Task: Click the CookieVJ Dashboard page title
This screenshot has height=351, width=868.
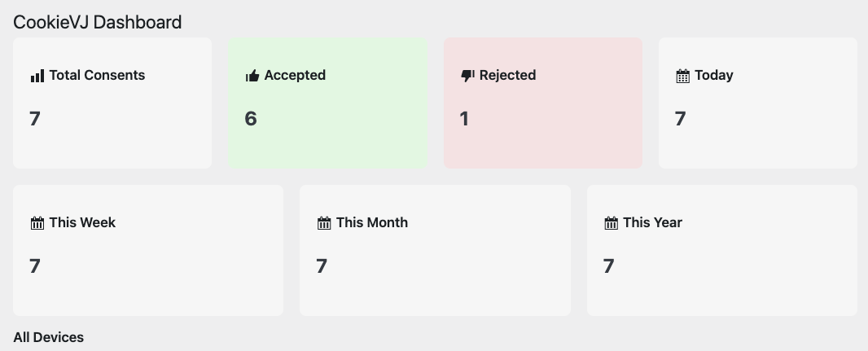Action: click(98, 22)
